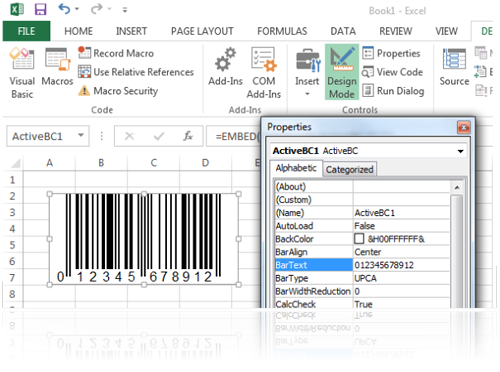Click the Properties scrollbar up arrow
The image size is (500, 372).
coord(457,187)
